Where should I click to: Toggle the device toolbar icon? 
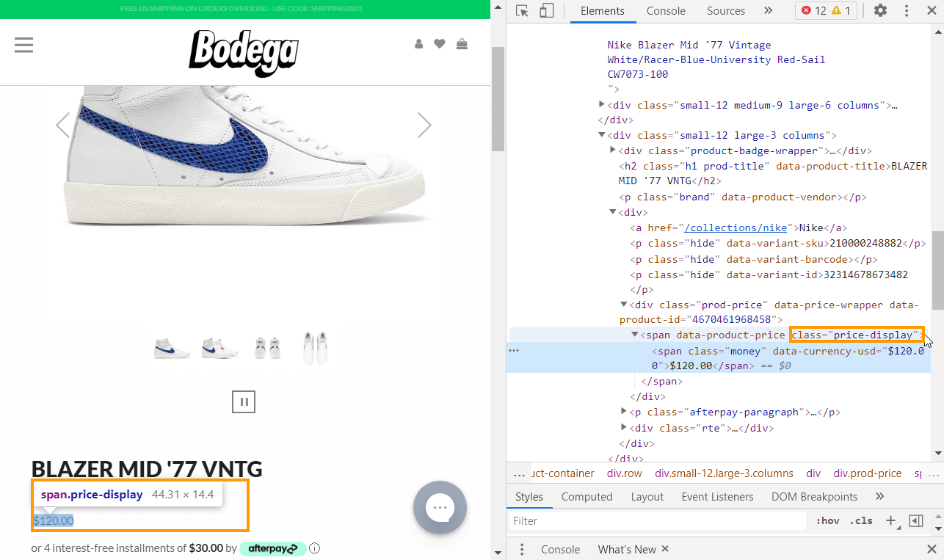coord(546,11)
